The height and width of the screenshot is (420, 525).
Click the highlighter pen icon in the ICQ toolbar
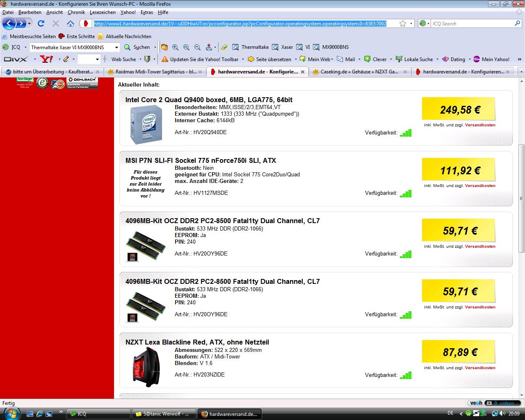224,47
